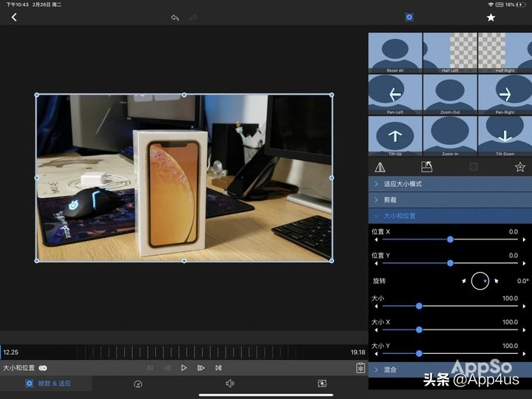Image resolution: width=532 pixels, height=399 pixels.
Task: Decrease 大小 Y with left arrow
Action: coord(376,353)
